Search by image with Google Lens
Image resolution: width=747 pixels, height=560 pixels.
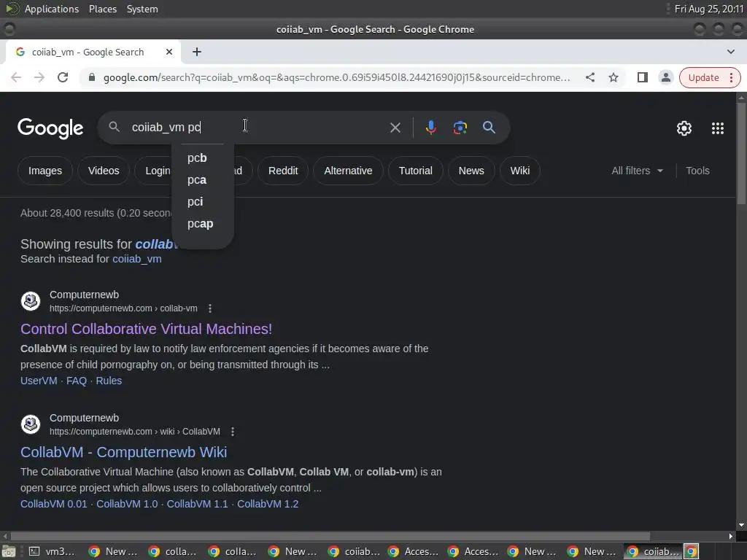[460, 128]
